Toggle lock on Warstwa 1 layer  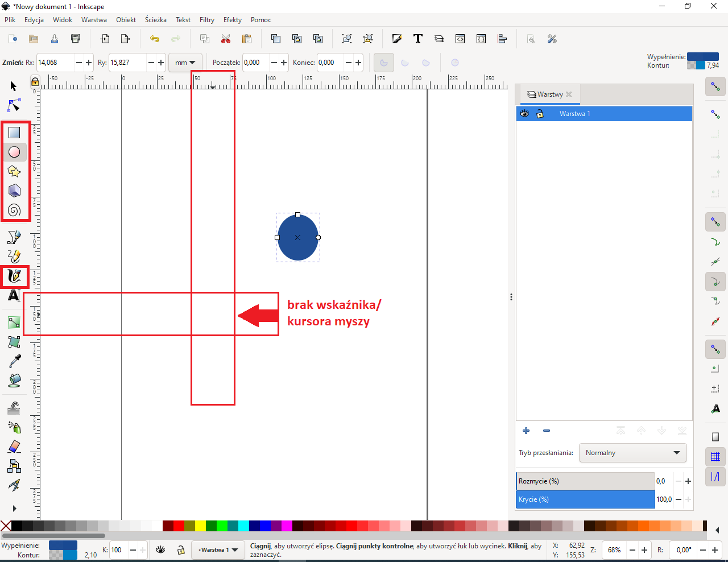[540, 114]
